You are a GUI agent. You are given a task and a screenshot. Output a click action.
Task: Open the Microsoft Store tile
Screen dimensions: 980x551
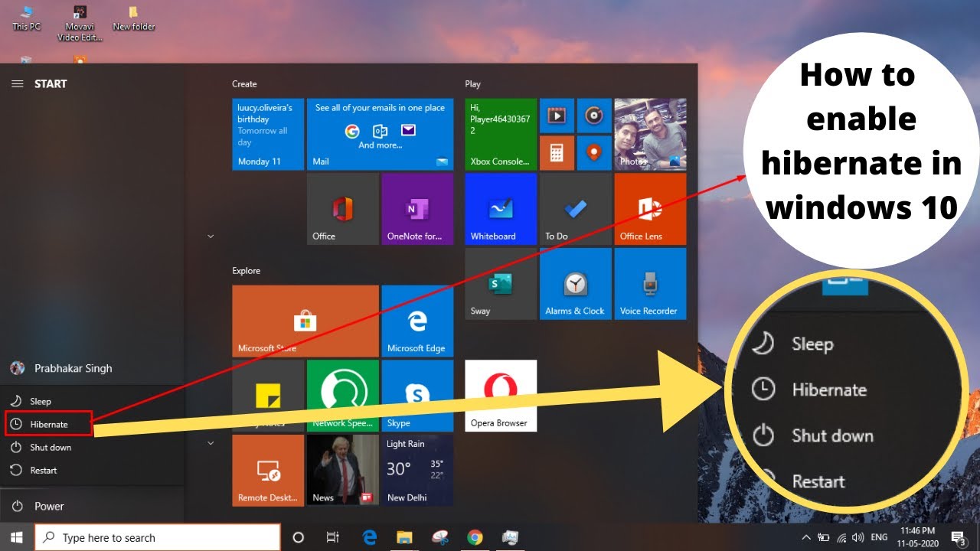click(305, 321)
